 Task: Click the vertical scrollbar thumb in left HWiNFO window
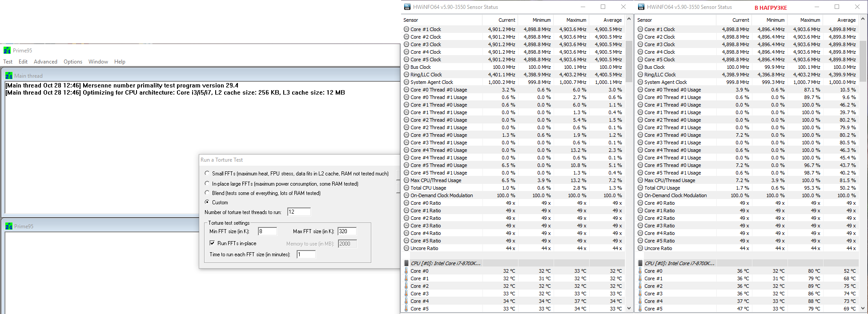629,62
